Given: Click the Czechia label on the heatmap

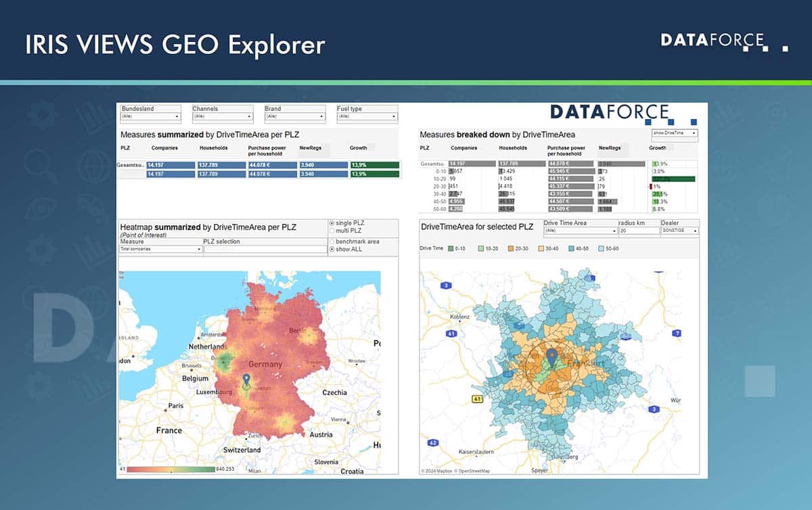Looking at the screenshot, I should click(x=334, y=392).
